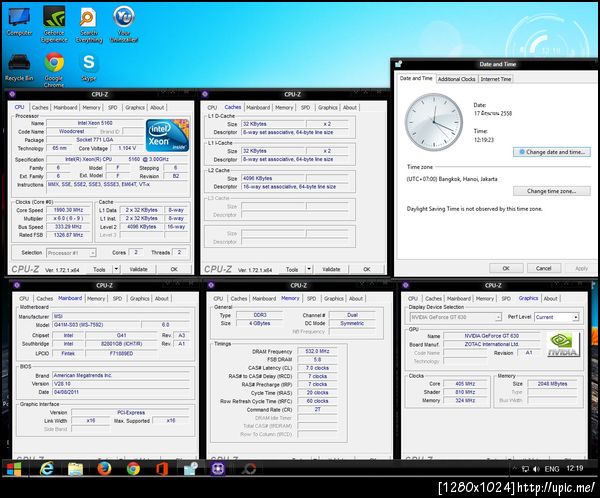Switch to Caches tab in CPU window
This screenshot has height=498, width=600.
coord(40,108)
